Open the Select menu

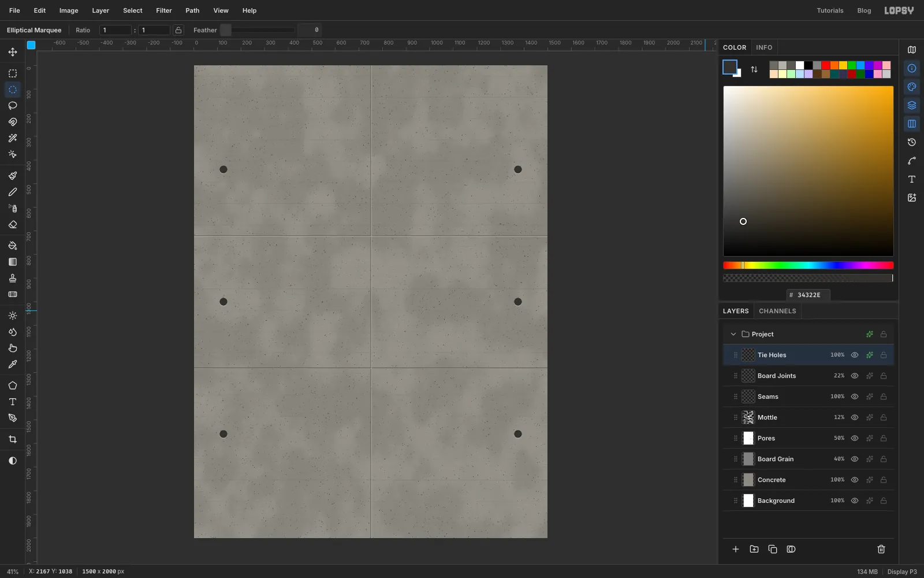click(x=133, y=10)
